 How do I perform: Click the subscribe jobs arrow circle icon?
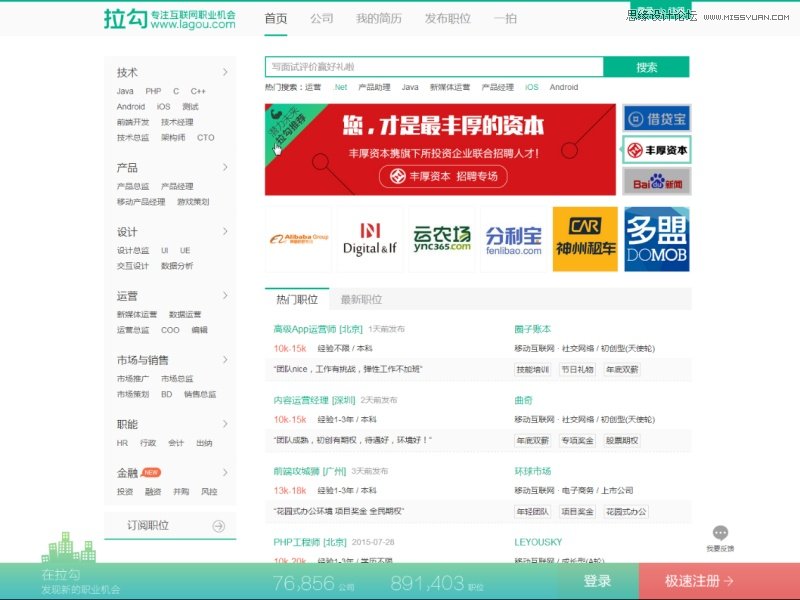coord(218,526)
